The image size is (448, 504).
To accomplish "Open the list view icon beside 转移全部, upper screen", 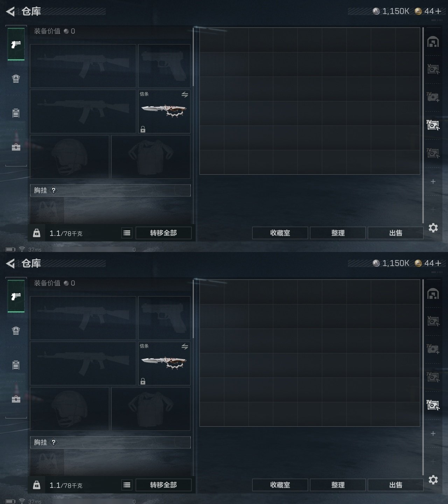I will coord(127,233).
